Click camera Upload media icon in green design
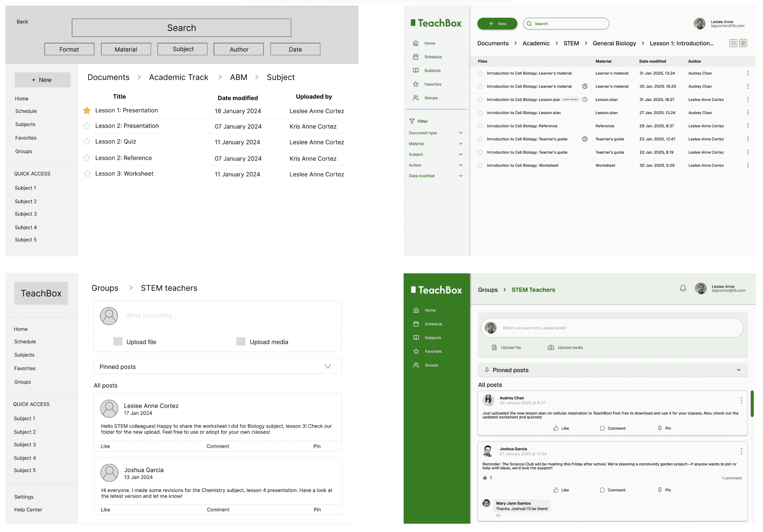 pos(551,348)
